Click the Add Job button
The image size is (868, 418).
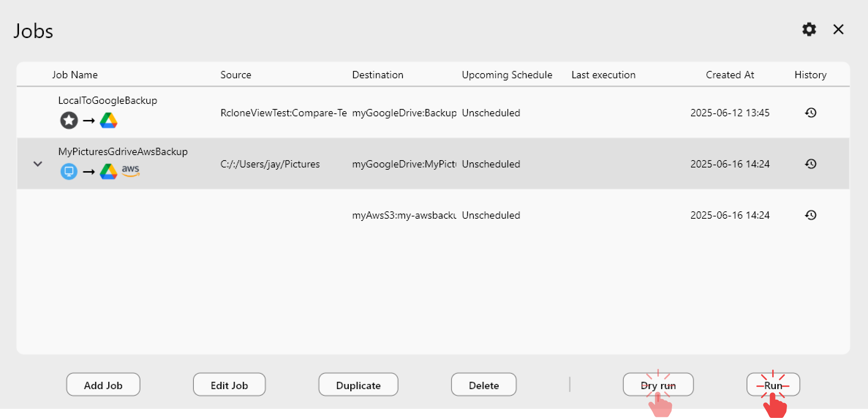pyautogui.click(x=103, y=384)
